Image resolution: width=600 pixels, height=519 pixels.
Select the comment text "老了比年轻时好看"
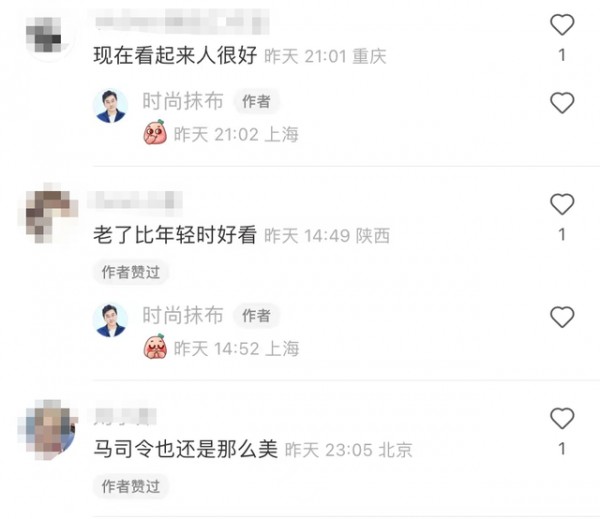coord(175,235)
